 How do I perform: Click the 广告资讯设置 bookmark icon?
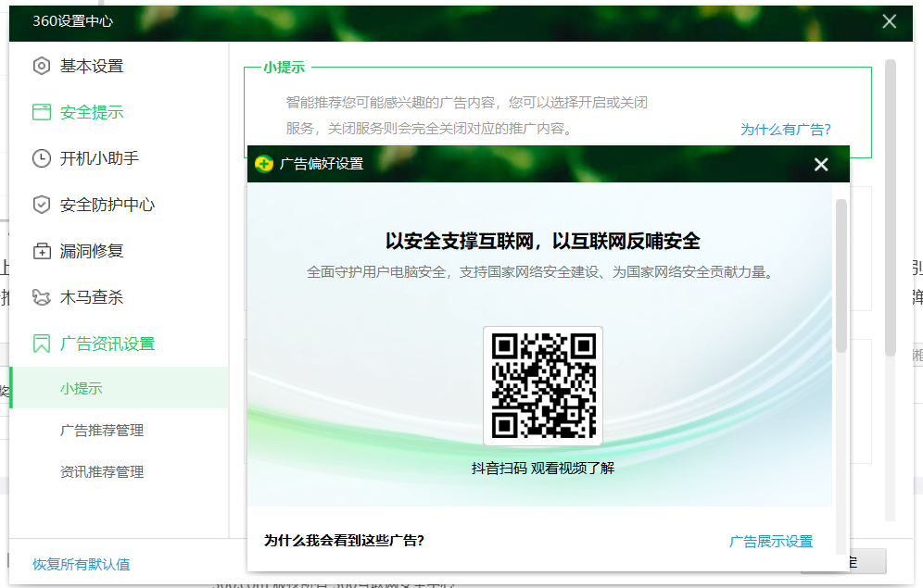click(41, 344)
